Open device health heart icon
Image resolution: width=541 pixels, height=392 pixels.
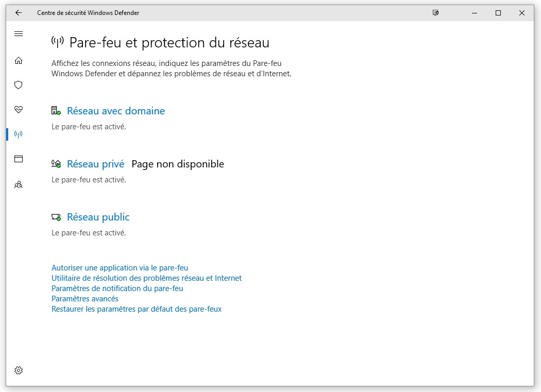click(19, 110)
